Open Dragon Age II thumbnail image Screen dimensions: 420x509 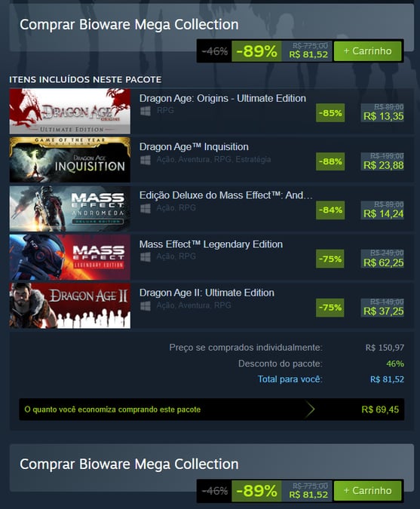[x=70, y=306]
